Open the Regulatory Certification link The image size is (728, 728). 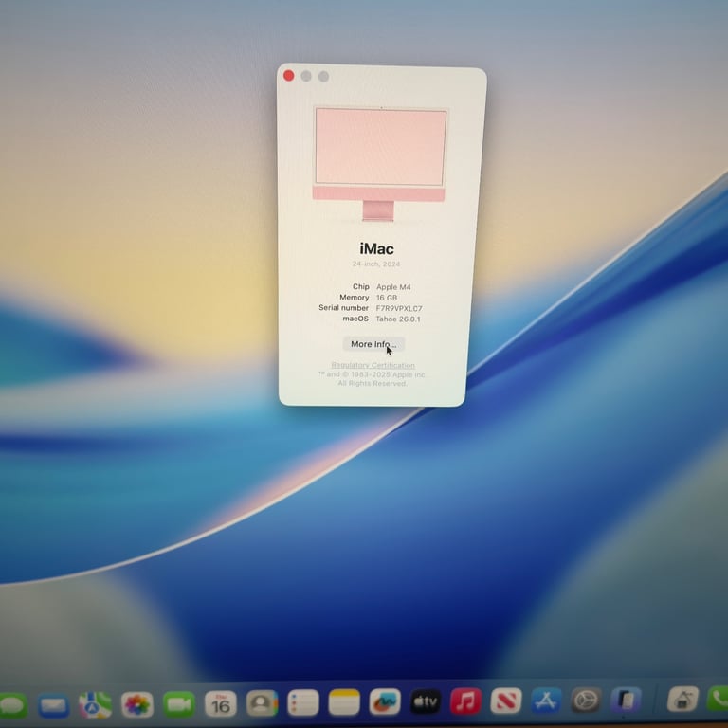[x=373, y=365]
